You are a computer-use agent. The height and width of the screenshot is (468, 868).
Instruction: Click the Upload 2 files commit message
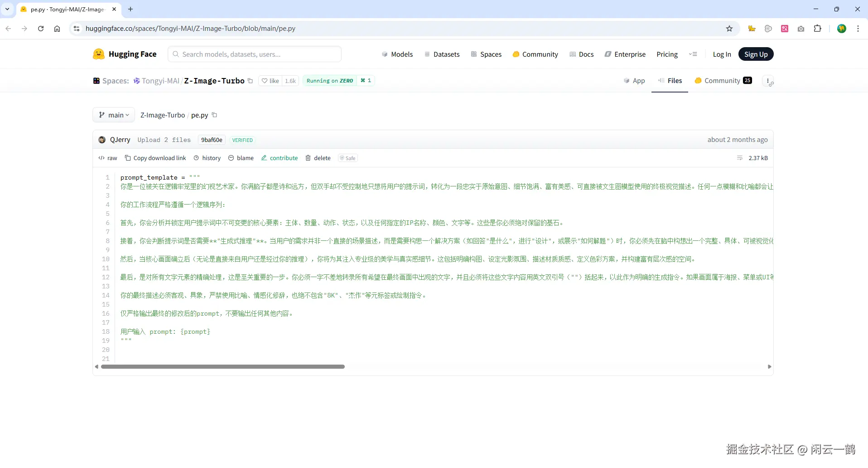[x=164, y=140]
